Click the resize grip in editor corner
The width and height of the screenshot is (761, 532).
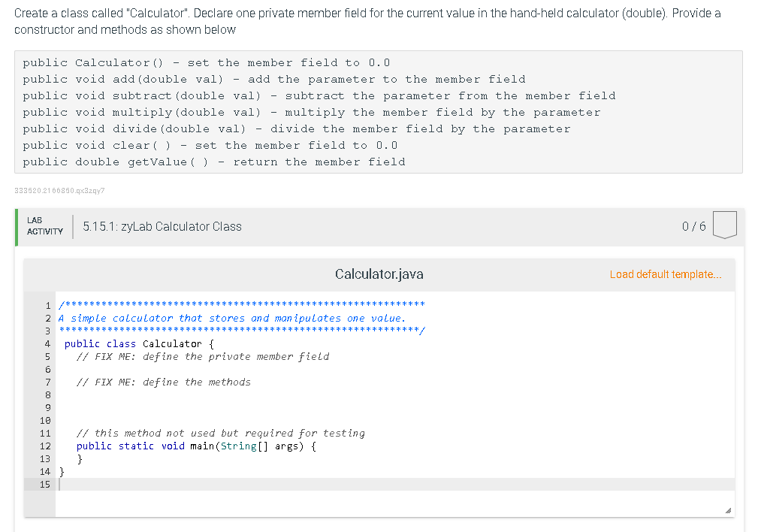728,509
